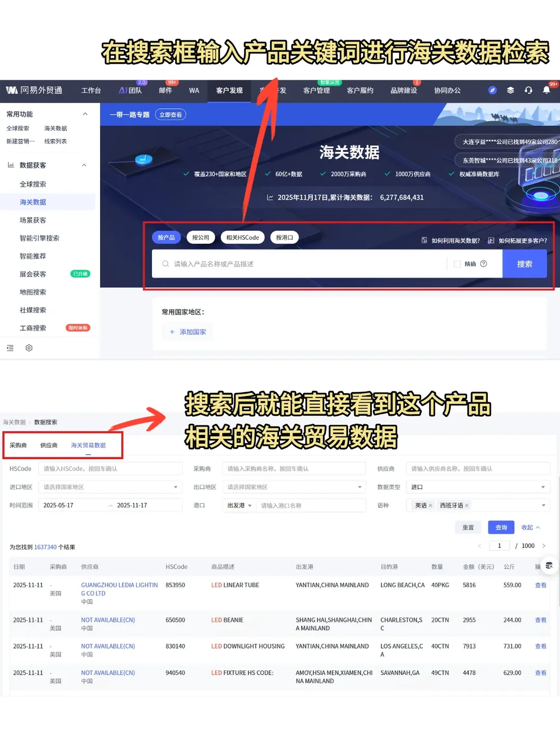Collapse the 常用功能 section
The image size is (560, 748).
[85, 114]
